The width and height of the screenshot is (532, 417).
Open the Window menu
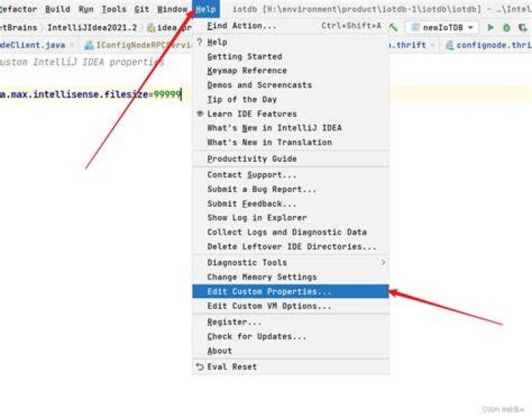coord(172,9)
